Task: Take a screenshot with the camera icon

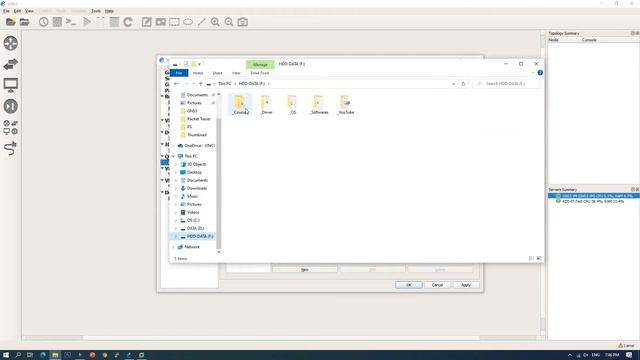Action: (243, 22)
